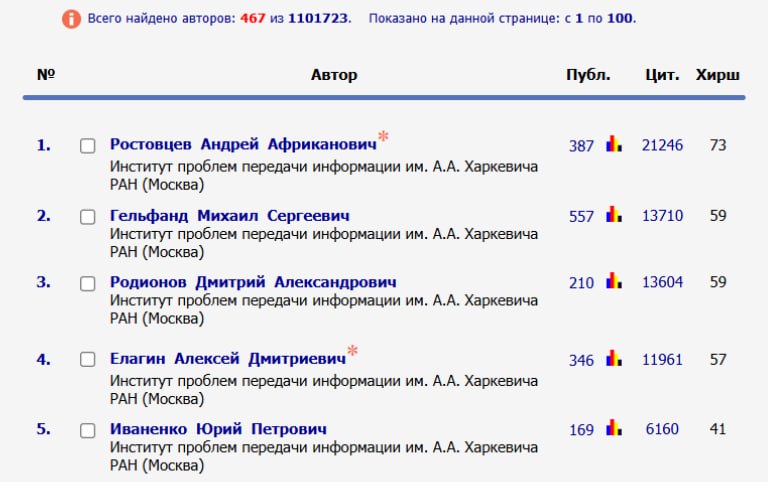The height and width of the screenshot is (482, 768).
Task: Open the 210 publications link
Action: pyautogui.click(x=581, y=283)
